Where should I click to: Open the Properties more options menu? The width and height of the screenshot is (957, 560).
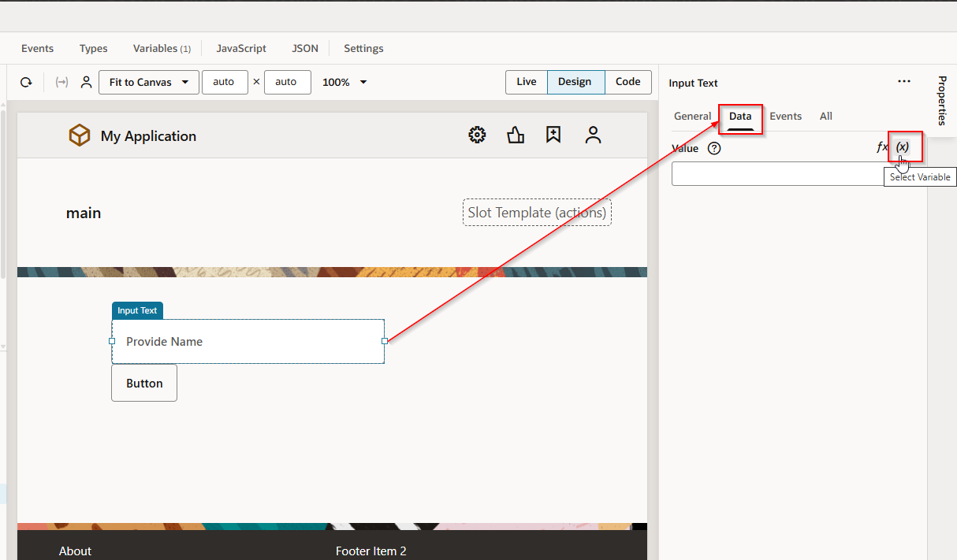[x=903, y=81]
